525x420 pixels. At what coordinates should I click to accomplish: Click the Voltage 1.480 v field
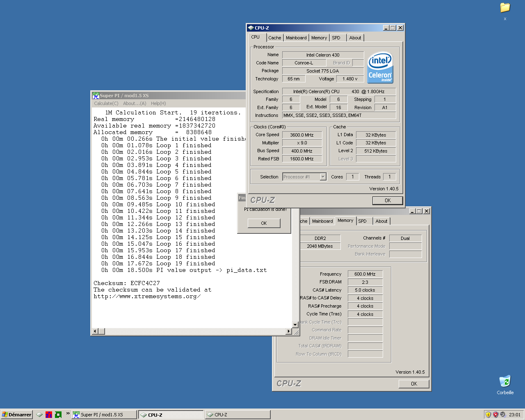coord(350,79)
